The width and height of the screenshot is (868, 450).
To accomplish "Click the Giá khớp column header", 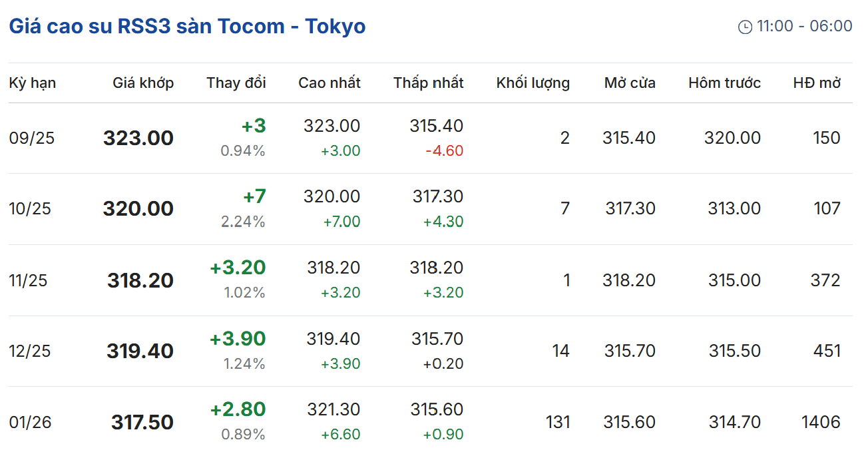I will pyautogui.click(x=143, y=83).
